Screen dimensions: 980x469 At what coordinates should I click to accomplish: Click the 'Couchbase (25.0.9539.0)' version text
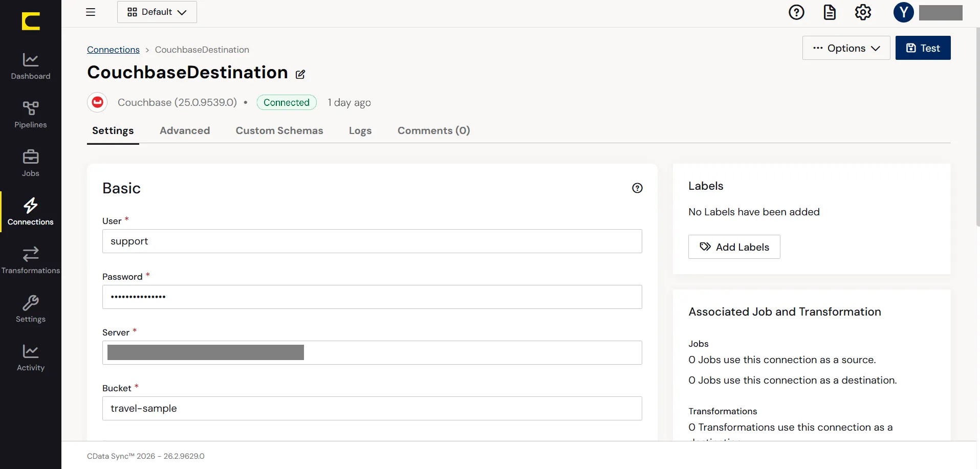(x=177, y=102)
